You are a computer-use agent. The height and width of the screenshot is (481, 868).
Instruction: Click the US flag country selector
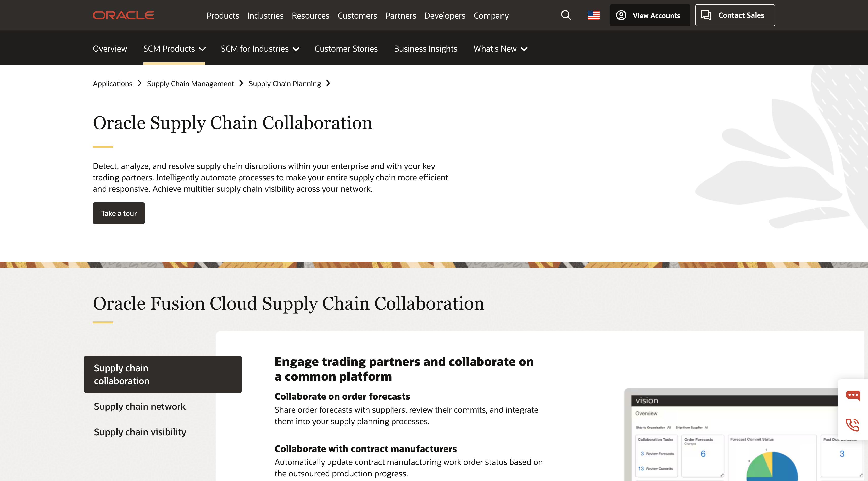click(x=593, y=15)
